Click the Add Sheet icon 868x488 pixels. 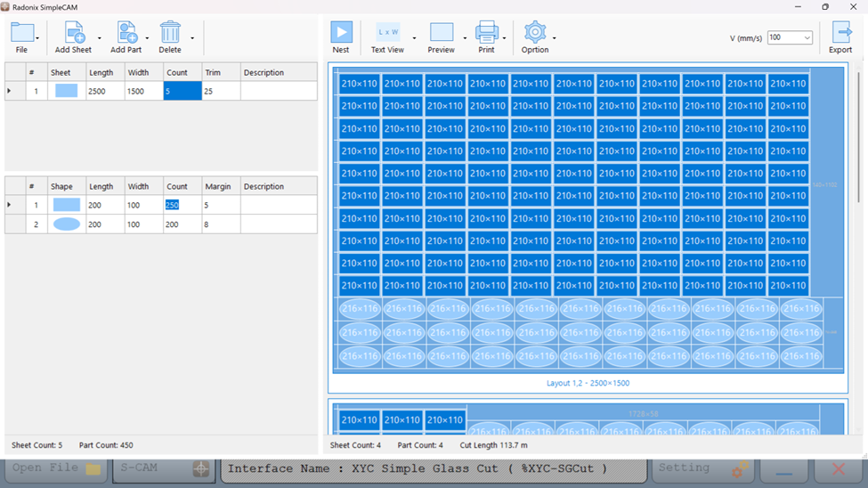point(74,32)
